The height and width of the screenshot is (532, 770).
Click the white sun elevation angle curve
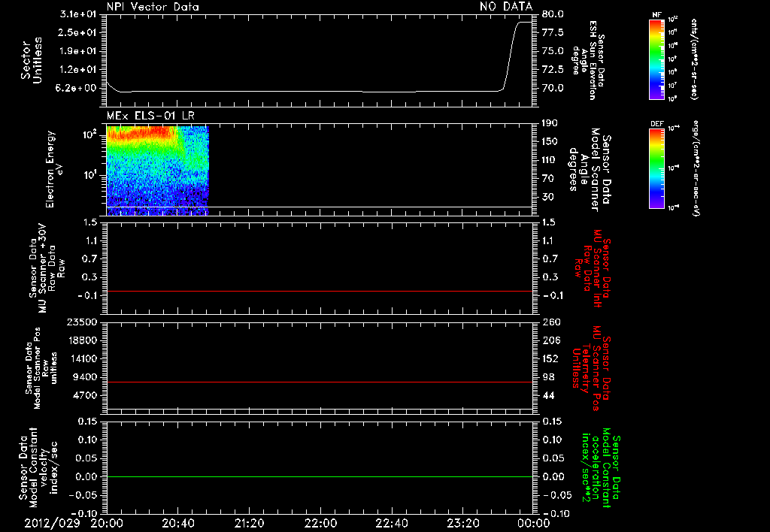[x=319, y=91]
